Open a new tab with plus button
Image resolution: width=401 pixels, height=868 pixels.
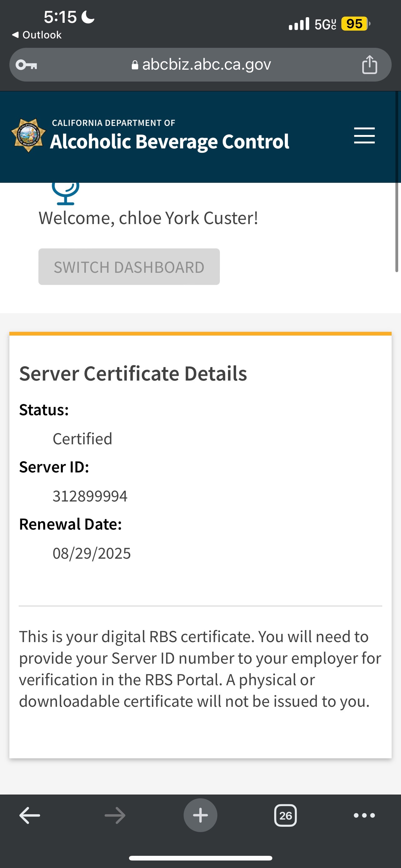pyautogui.click(x=200, y=816)
